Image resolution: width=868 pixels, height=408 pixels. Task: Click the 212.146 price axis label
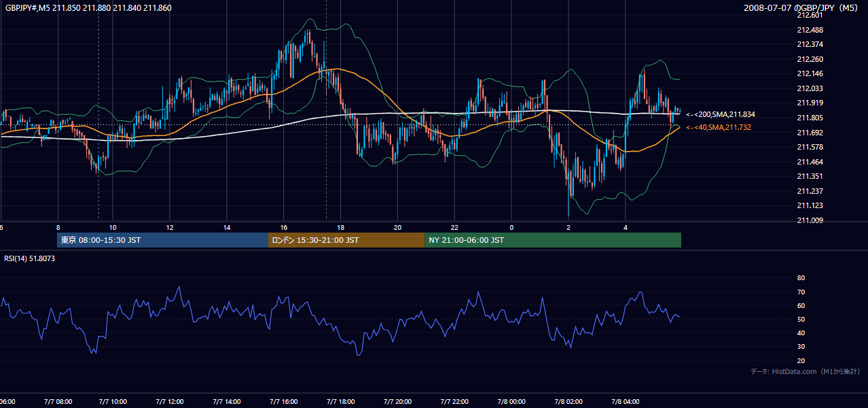click(810, 73)
